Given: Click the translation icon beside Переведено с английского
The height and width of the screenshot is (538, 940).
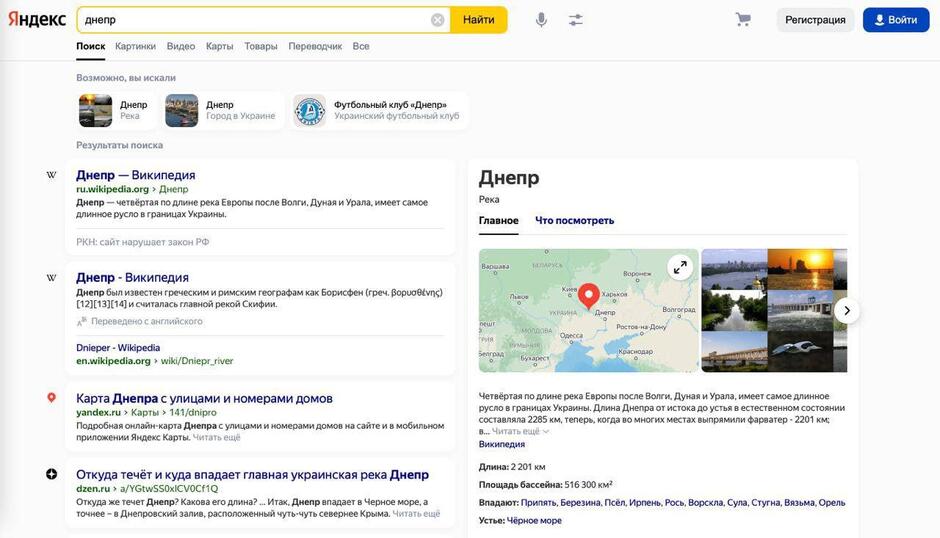Looking at the screenshot, I should coord(82,321).
